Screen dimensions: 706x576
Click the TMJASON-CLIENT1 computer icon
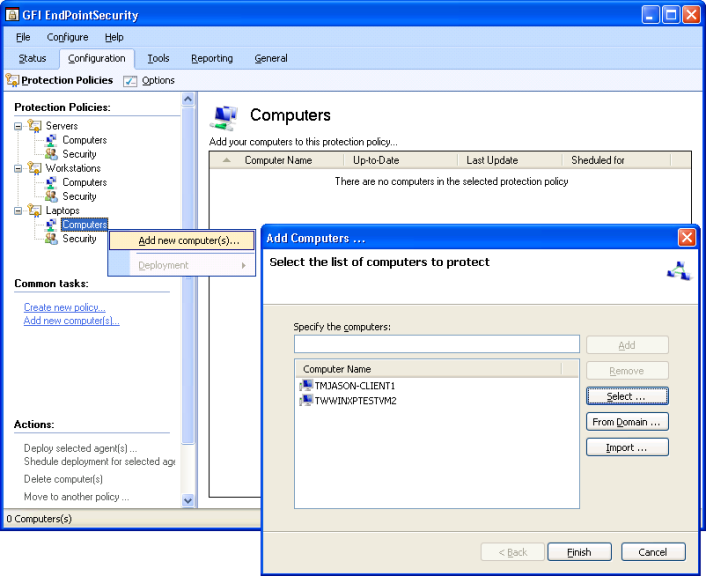[x=306, y=386]
